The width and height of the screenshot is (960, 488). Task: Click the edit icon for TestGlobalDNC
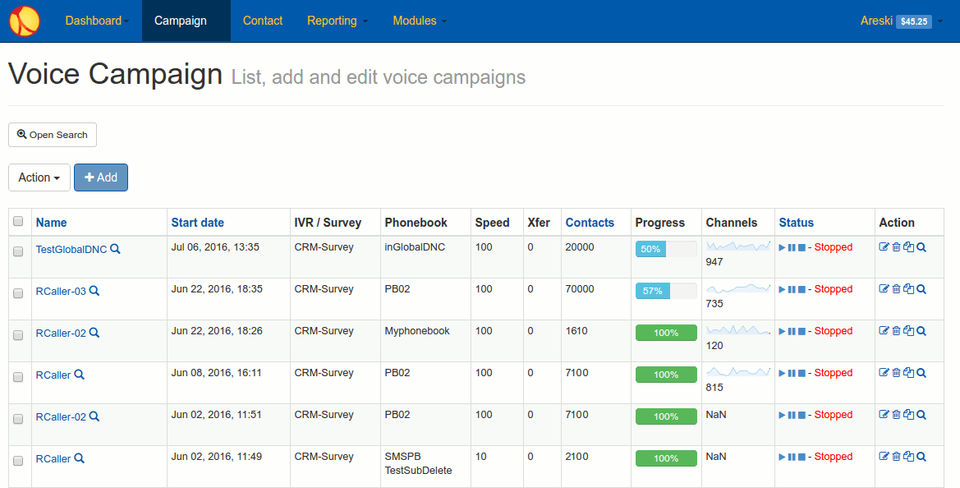pyautogui.click(x=884, y=247)
